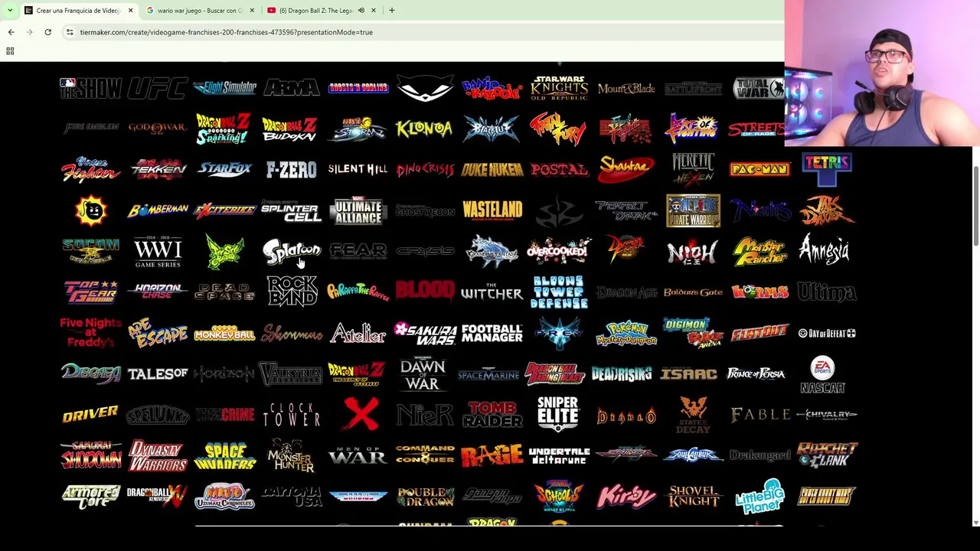
Task: Click the Bloons Tower Defense logo
Action: (559, 292)
